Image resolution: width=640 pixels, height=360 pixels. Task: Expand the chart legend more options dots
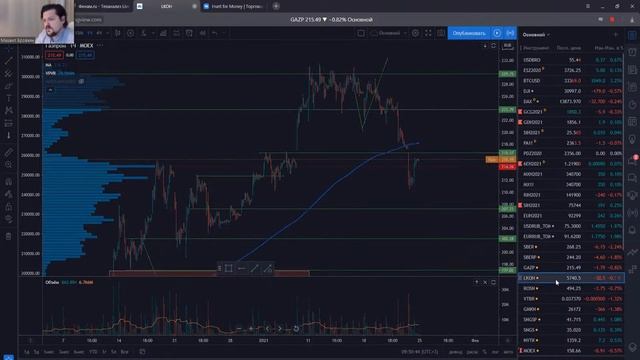pyautogui.click(x=100, y=46)
